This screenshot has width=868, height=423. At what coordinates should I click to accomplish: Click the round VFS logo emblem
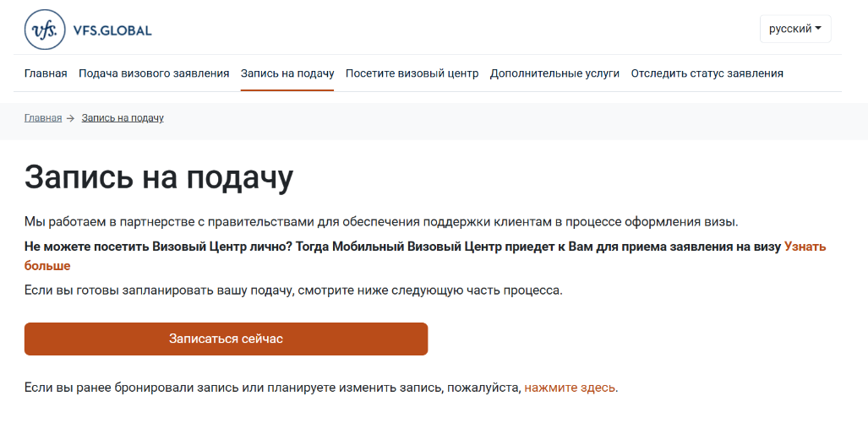point(45,30)
